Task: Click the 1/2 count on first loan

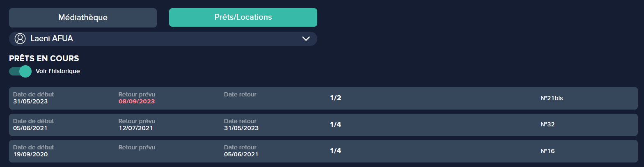Action: click(335, 98)
